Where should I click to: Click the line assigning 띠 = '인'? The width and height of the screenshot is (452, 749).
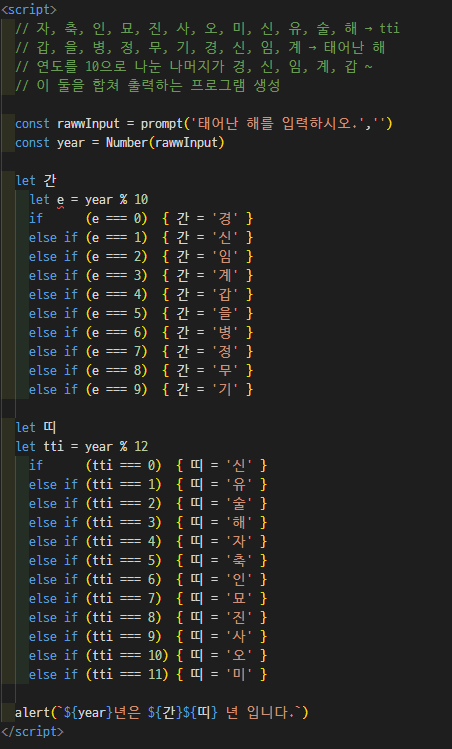pos(148,579)
